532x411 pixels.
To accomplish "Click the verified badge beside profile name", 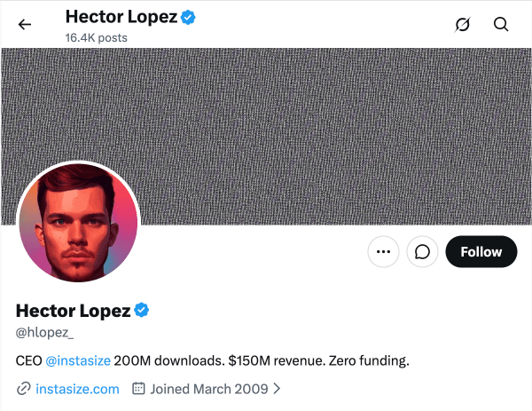I will tap(142, 310).
